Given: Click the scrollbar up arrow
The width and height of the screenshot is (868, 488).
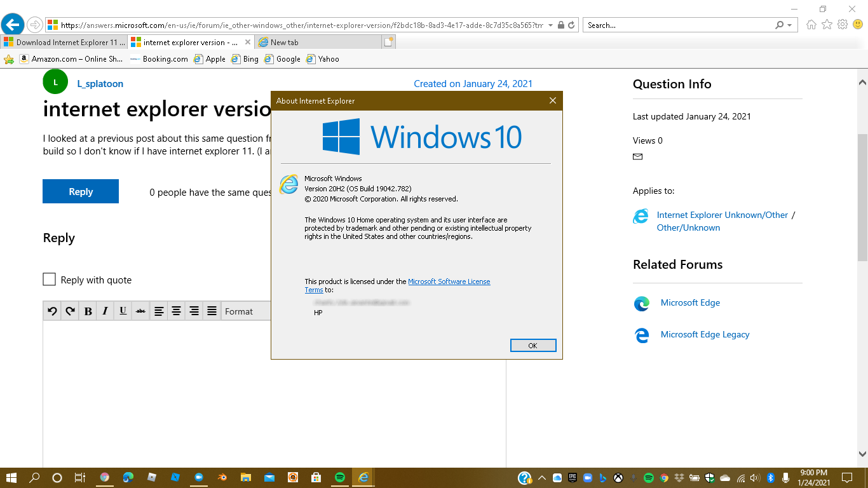Looking at the screenshot, I should [x=862, y=83].
